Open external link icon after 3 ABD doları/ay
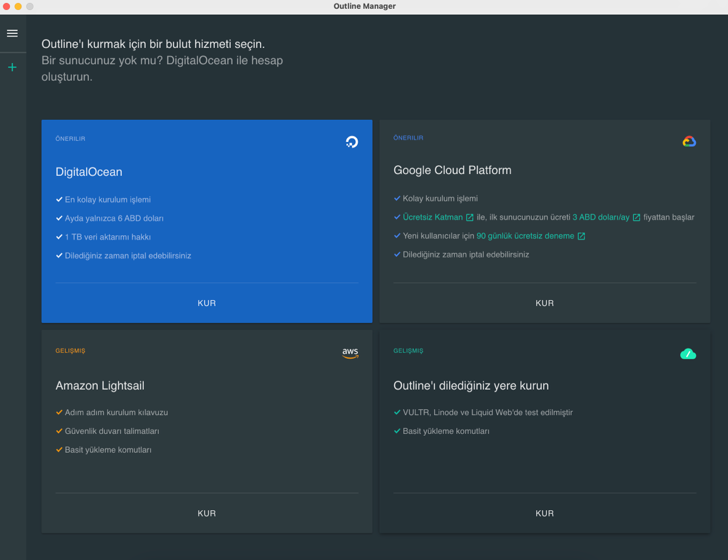The width and height of the screenshot is (728, 560). coord(637,218)
